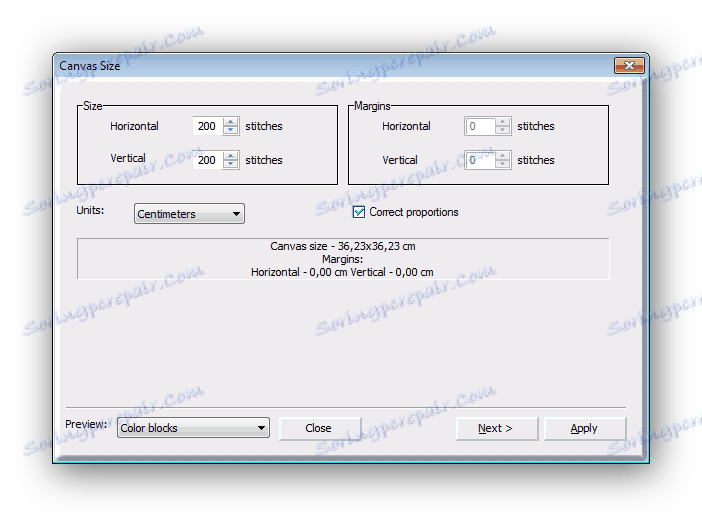Decrease Size Vertical stitches with down arrow
The image size is (702, 516).
pyautogui.click(x=231, y=164)
